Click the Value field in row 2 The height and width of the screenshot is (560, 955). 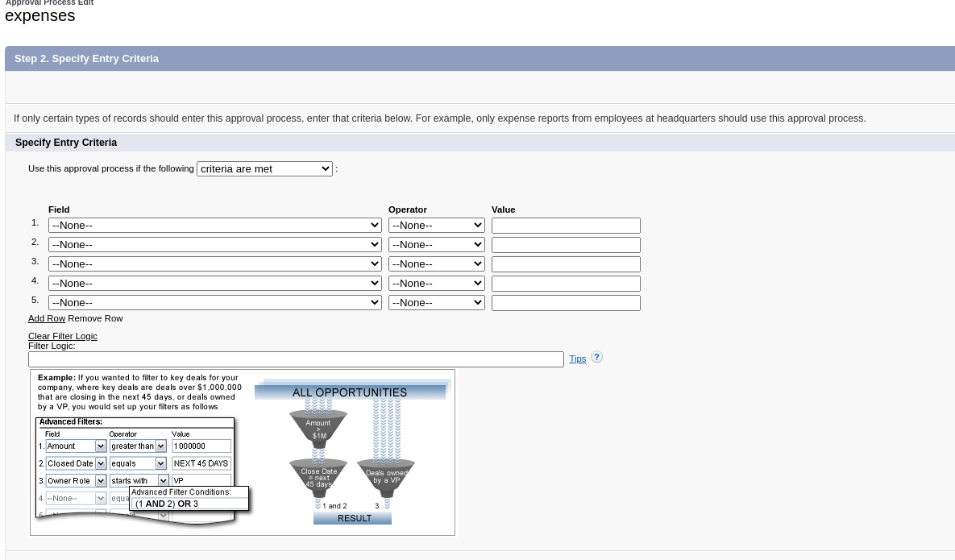[x=566, y=245]
